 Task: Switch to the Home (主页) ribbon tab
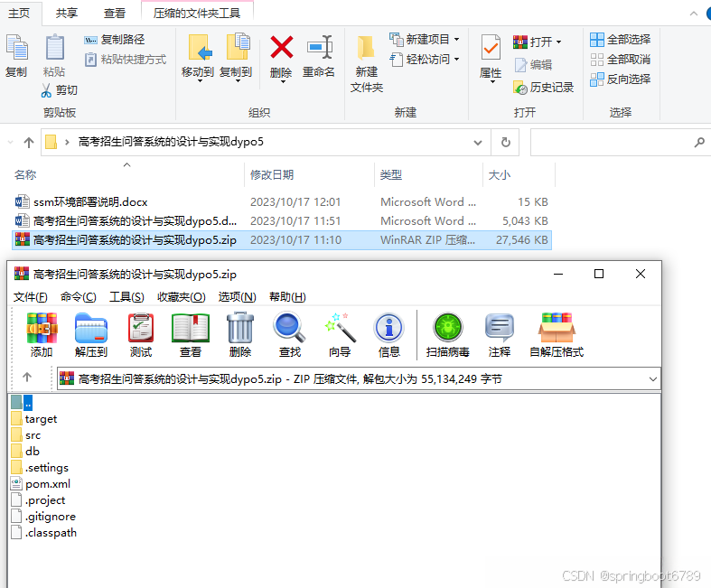[x=19, y=14]
